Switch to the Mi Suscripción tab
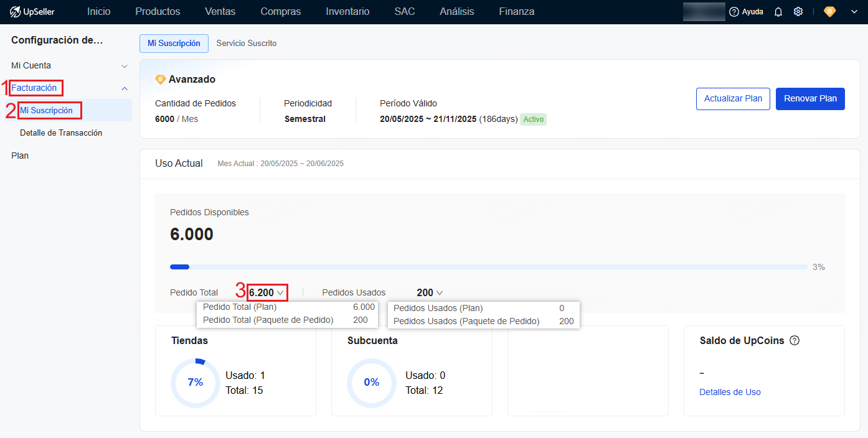The height and width of the screenshot is (438, 868). click(174, 44)
